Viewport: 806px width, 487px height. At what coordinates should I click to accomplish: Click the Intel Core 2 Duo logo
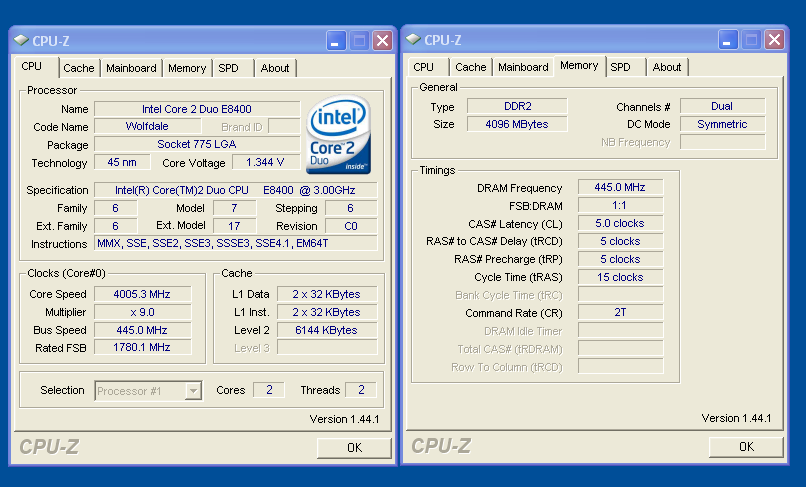pos(339,135)
